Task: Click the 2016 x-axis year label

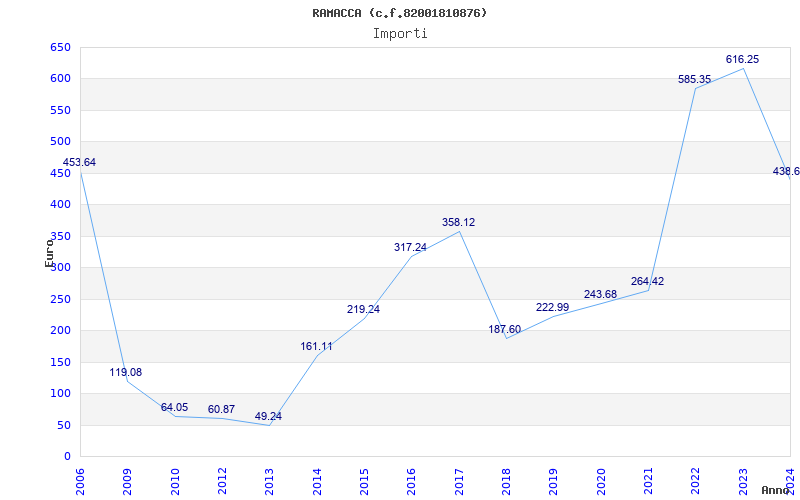Action: [411, 482]
